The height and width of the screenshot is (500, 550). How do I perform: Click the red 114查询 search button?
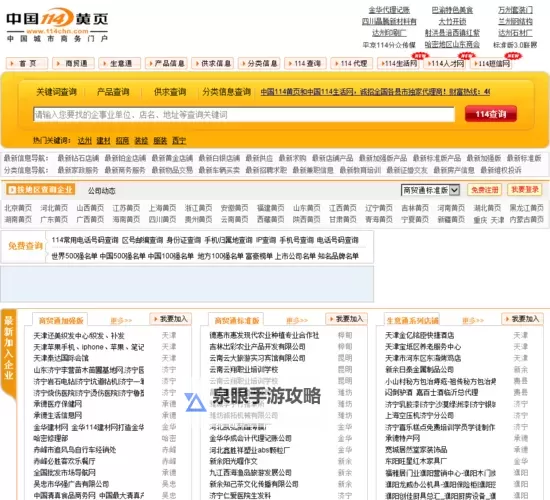(491, 114)
